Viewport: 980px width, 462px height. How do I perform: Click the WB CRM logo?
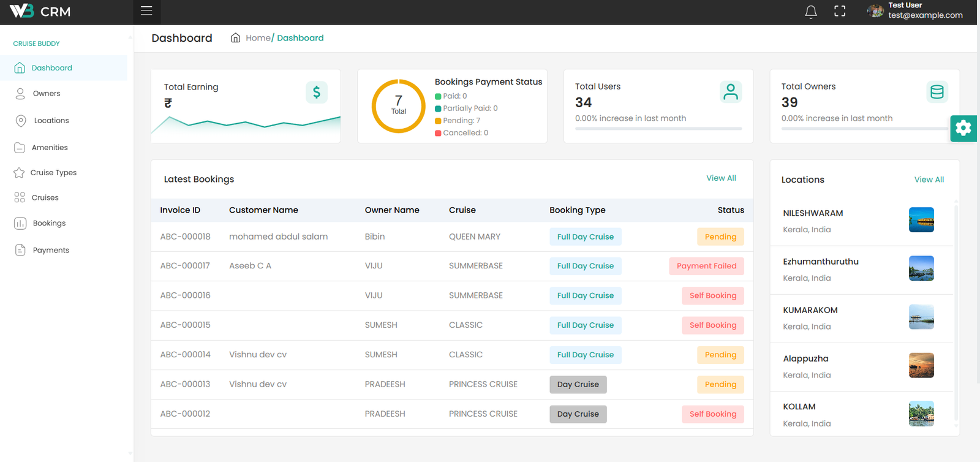[40, 12]
